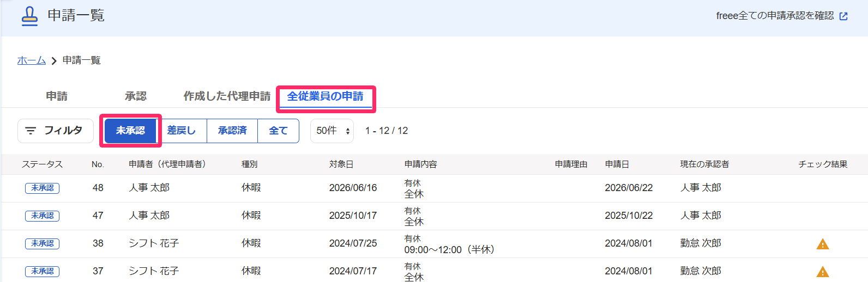Click the ステータス column header
This screenshot has height=282, width=868.
pos(42,164)
